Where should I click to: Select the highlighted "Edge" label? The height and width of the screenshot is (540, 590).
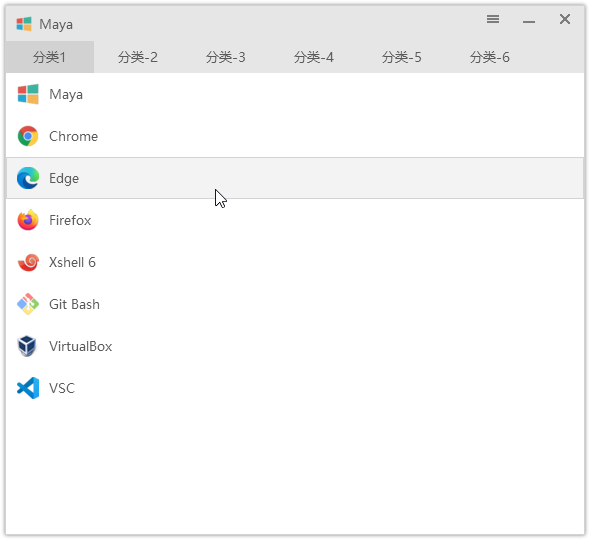[x=64, y=178]
